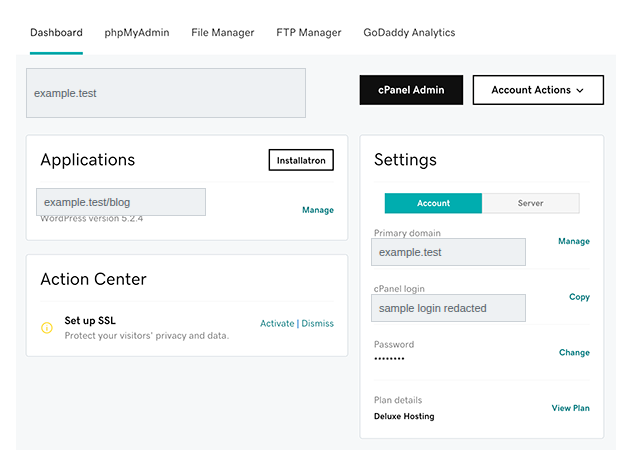Click the example.test/blog application name
Screen dimensions: 632x466
click(x=121, y=202)
